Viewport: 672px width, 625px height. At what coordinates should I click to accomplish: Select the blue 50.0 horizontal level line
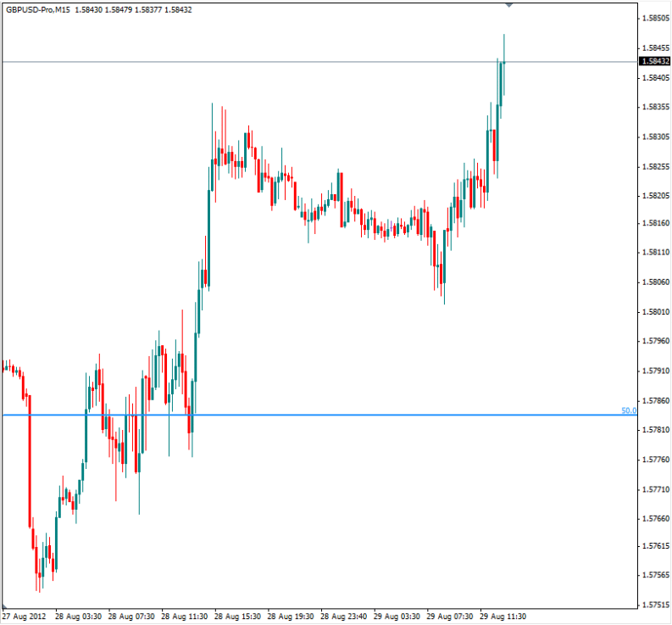click(x=339, y=415)
